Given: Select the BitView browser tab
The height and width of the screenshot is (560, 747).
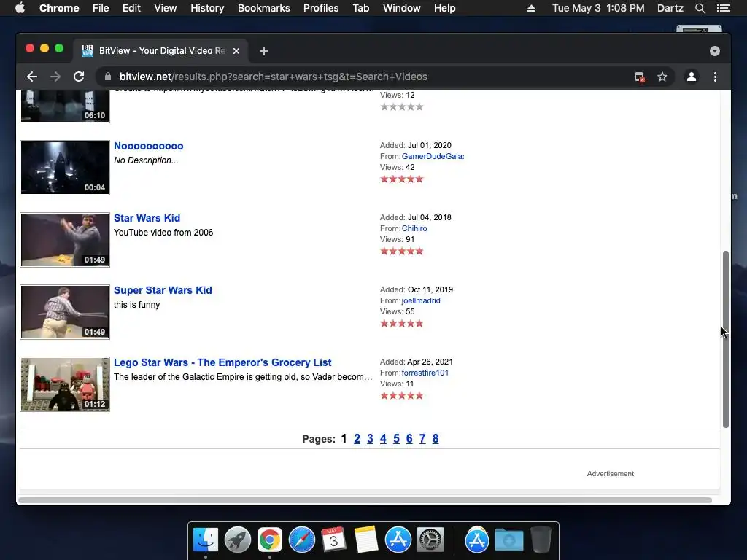Looking at the screenshot, I should click(160, 51).
